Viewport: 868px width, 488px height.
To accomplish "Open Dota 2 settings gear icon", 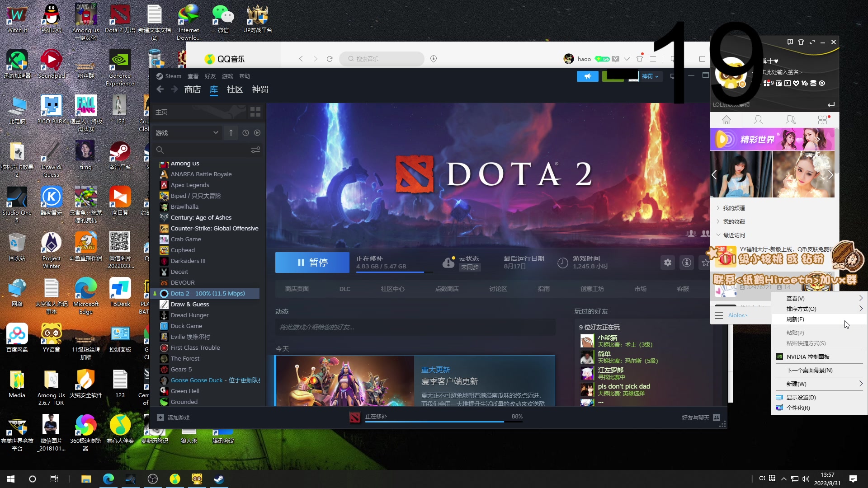I will click(x=667, y=263).
